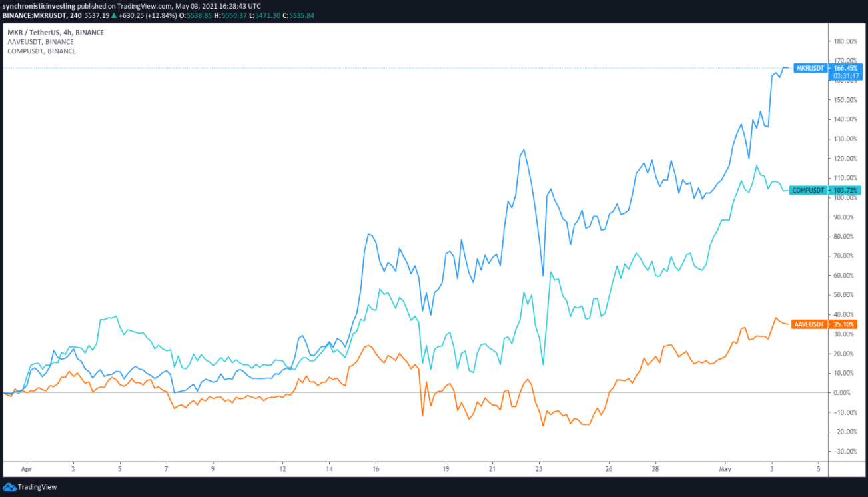Screen dimensions: 868x497
Task: Click the Apr label on the time axis
Action: [27, 469]
